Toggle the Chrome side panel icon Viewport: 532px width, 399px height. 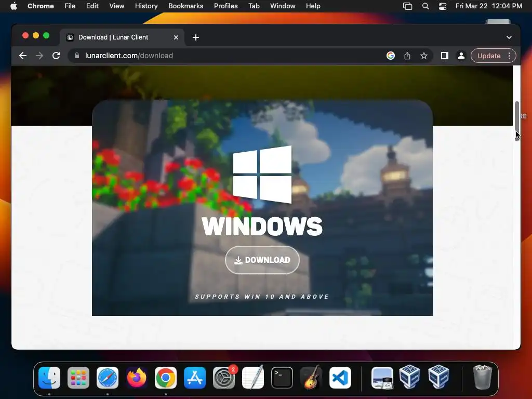[x=445, y=56]
